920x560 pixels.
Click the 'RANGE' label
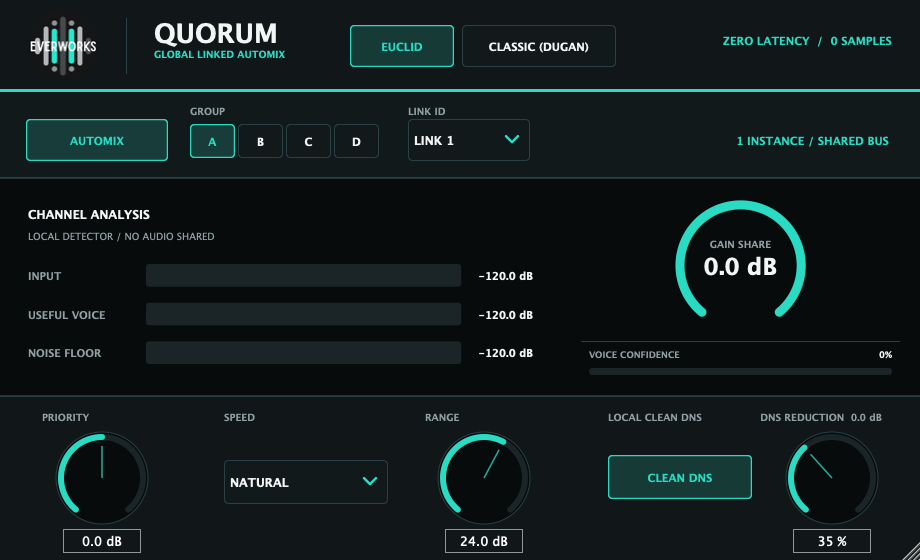tap(442, 417)
